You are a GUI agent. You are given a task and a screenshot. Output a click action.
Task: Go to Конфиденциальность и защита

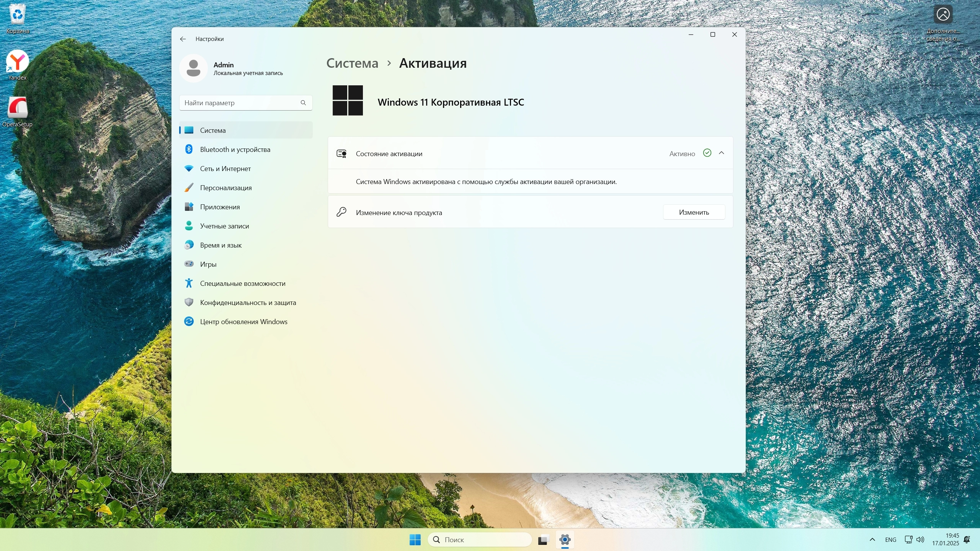click(248, 303)
